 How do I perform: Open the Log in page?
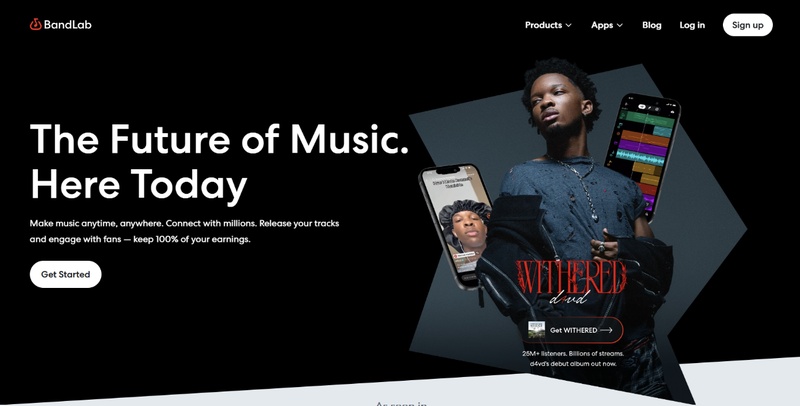692,25
